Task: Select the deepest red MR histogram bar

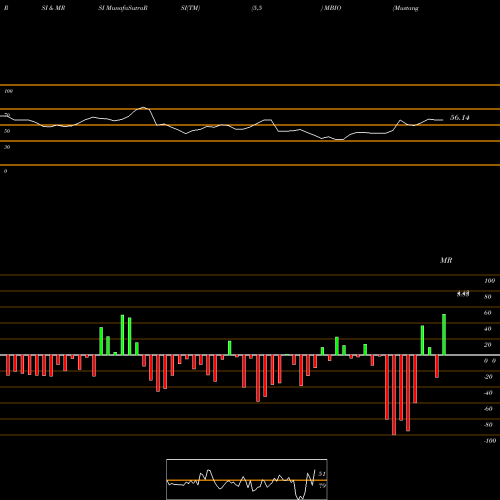Action: tap(394, 395)
